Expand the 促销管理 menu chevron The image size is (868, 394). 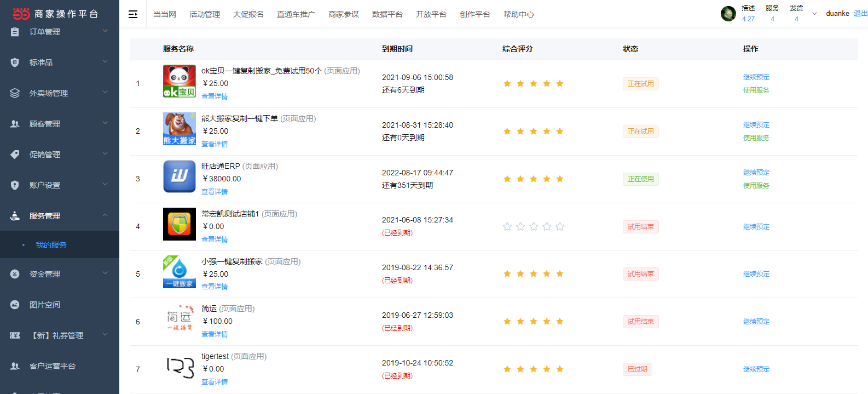105,153
